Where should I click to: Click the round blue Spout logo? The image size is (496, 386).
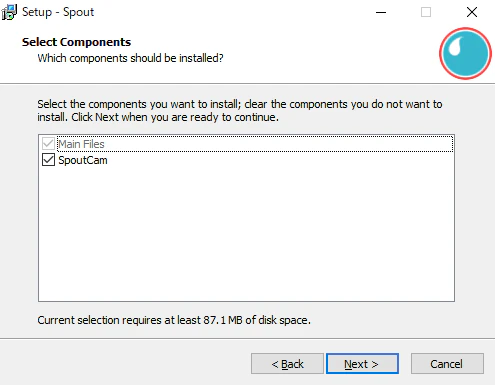coord(465,54)
